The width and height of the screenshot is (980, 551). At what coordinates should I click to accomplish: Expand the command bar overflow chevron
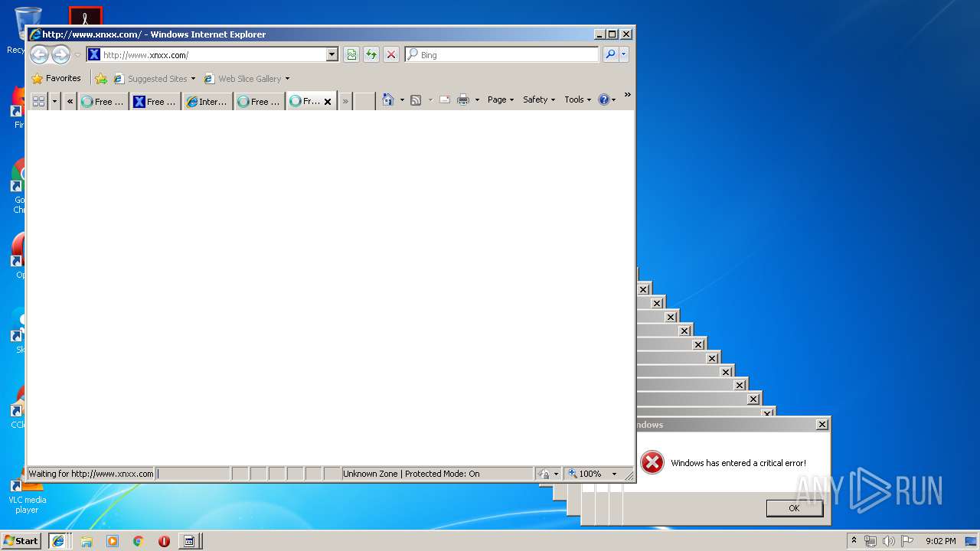[627, 95]
